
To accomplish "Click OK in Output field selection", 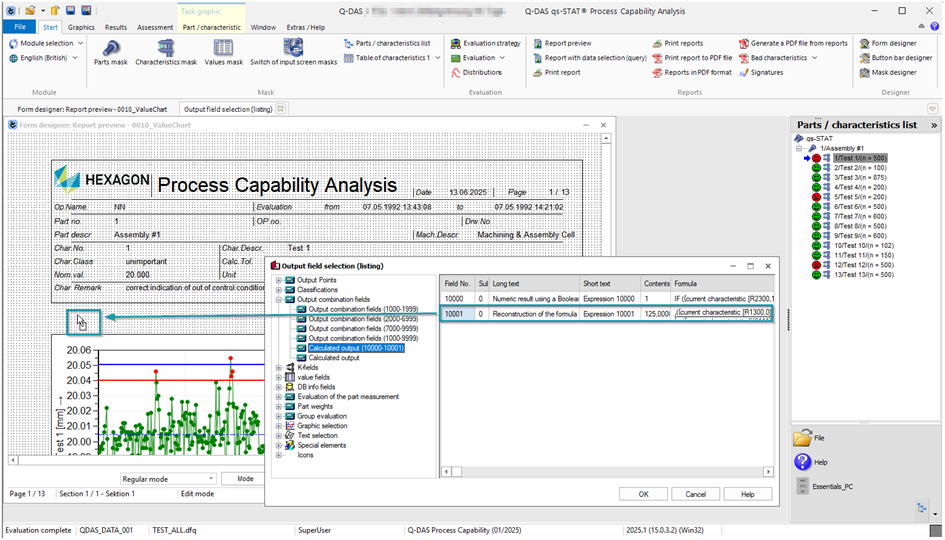I will (x=644, y=494).
